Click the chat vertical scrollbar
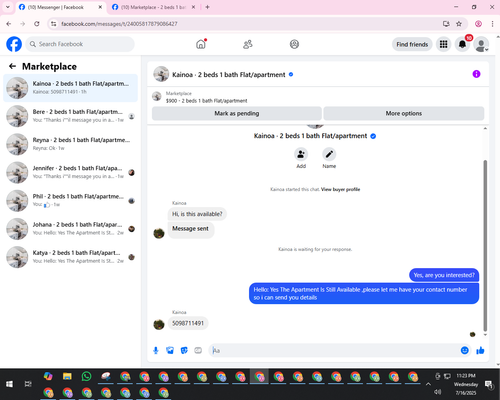The width and height of the screenshot is (500, 400). tap(485, 245)
